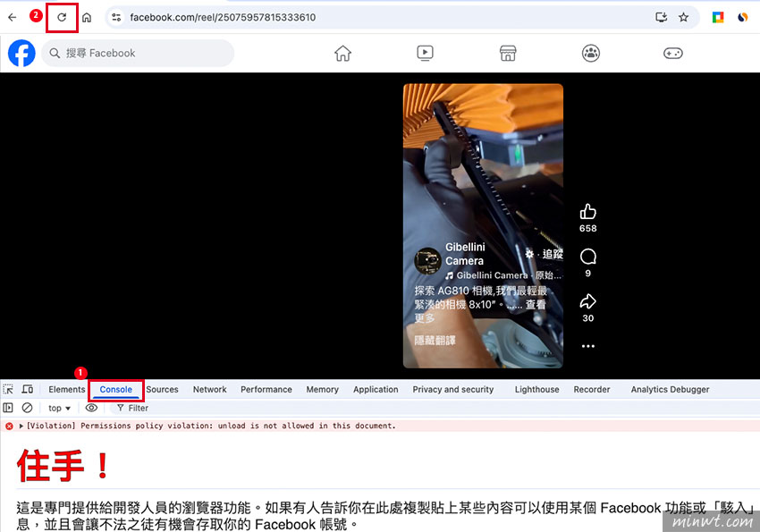760x532 pixels.
Task: Open Facebook Marketplace
Action: coord(507,53)
